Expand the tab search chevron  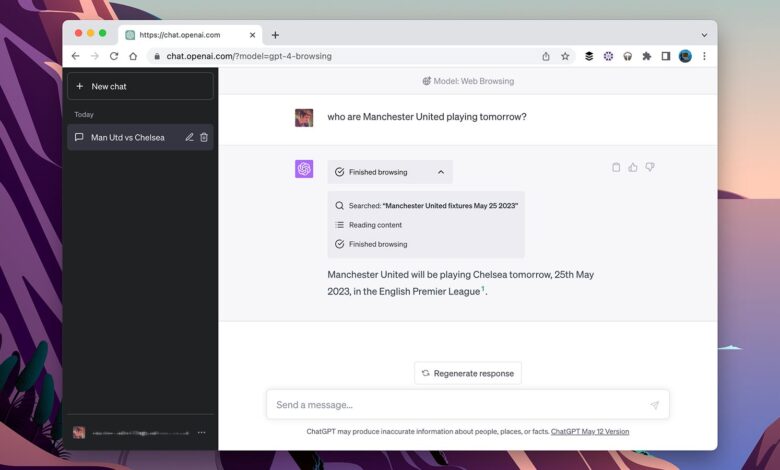click(704, 35)
